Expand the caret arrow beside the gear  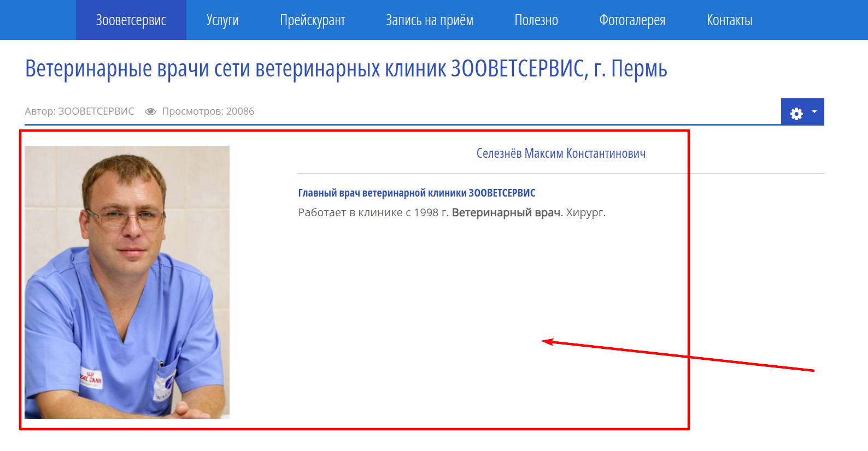pyautogui.click(x=814, y=112)
